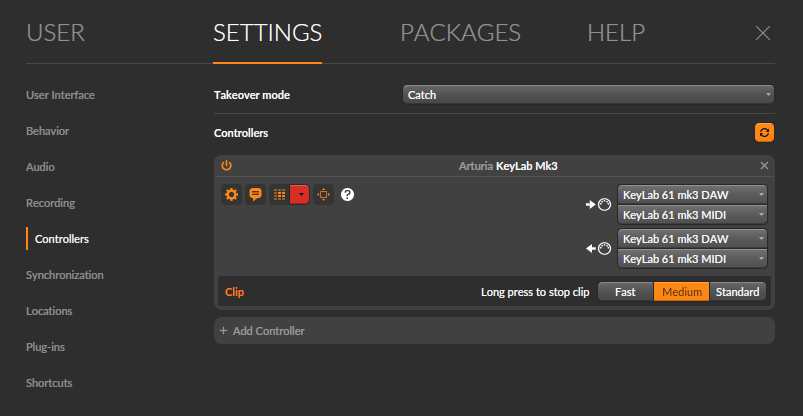Switch to the PACKAGES tab

460,33
